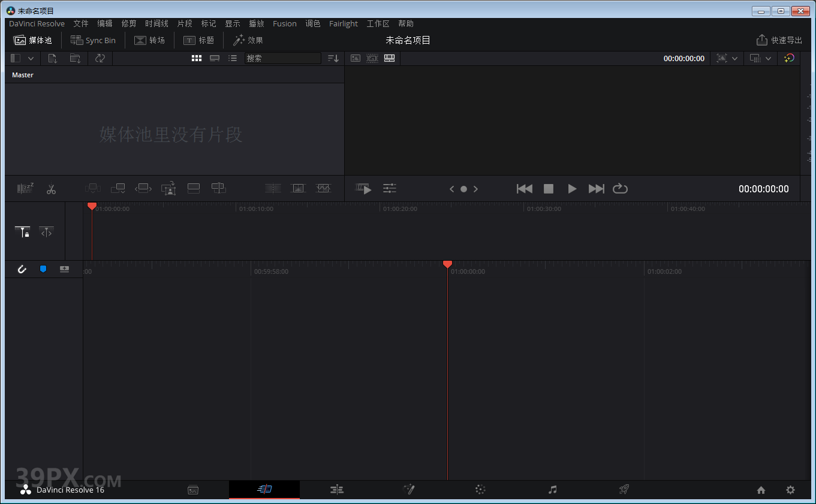The height and width of the screenshot is (504, 816).
Task: Click the lower timeline red playhead handle
Action: [447, 264]
